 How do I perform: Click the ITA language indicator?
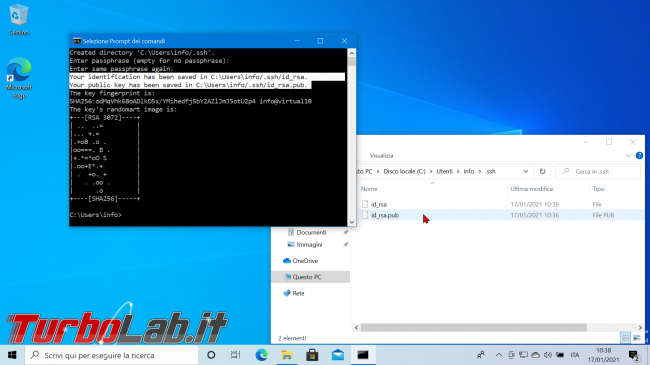click(575, 355)
